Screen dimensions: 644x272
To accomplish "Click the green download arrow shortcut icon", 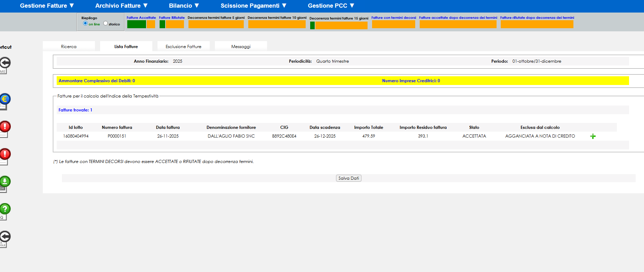I will coord(5,181).
